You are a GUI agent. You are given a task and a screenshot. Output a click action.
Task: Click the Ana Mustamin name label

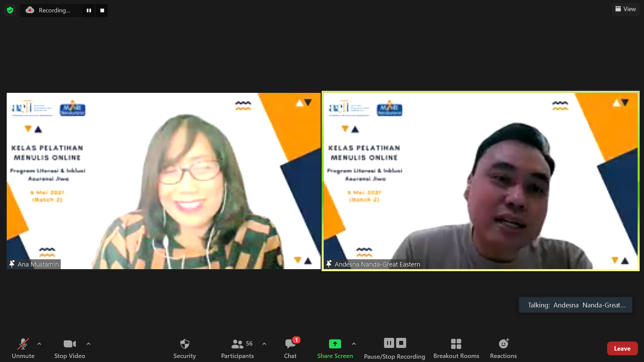(x=38, y=264)
